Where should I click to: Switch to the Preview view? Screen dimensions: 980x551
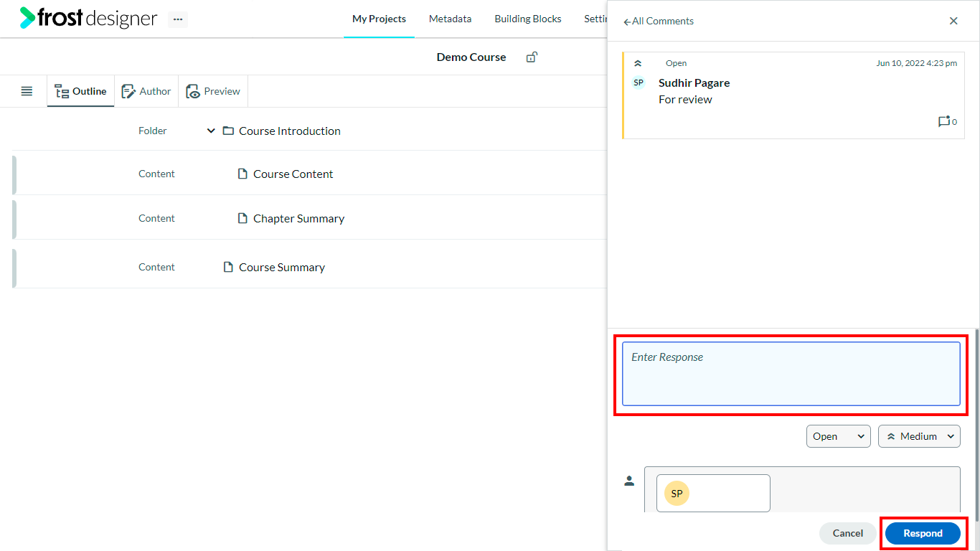(213, 91)
